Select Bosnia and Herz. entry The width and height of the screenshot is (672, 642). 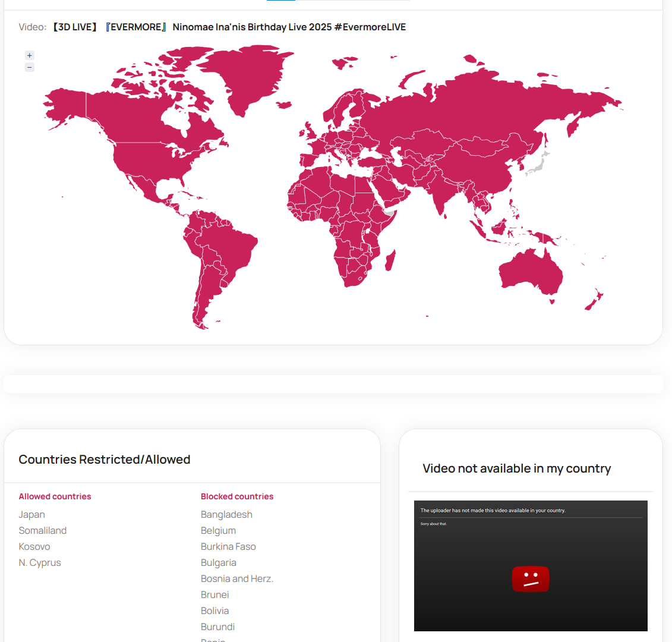pyautogui.click(x=237, y=578)
